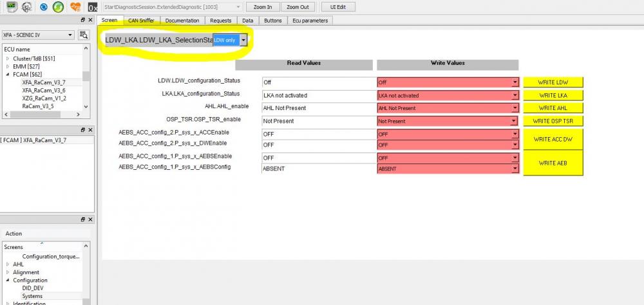Float the FCAM XFA_RaCam_V3_7 log panel
The height and width of the screenshot is (305, 644).
tap(83, 130)
